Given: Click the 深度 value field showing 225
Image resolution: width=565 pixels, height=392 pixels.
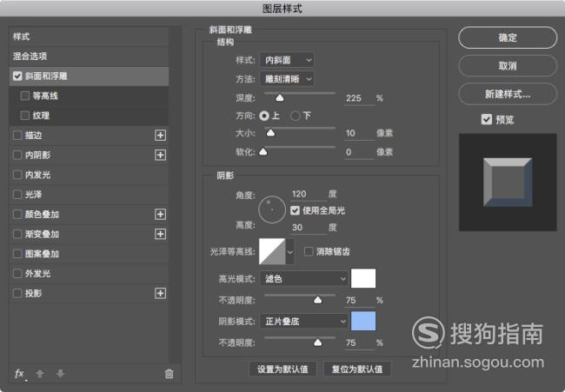Looking at the screenshot, I should point(359,98).
